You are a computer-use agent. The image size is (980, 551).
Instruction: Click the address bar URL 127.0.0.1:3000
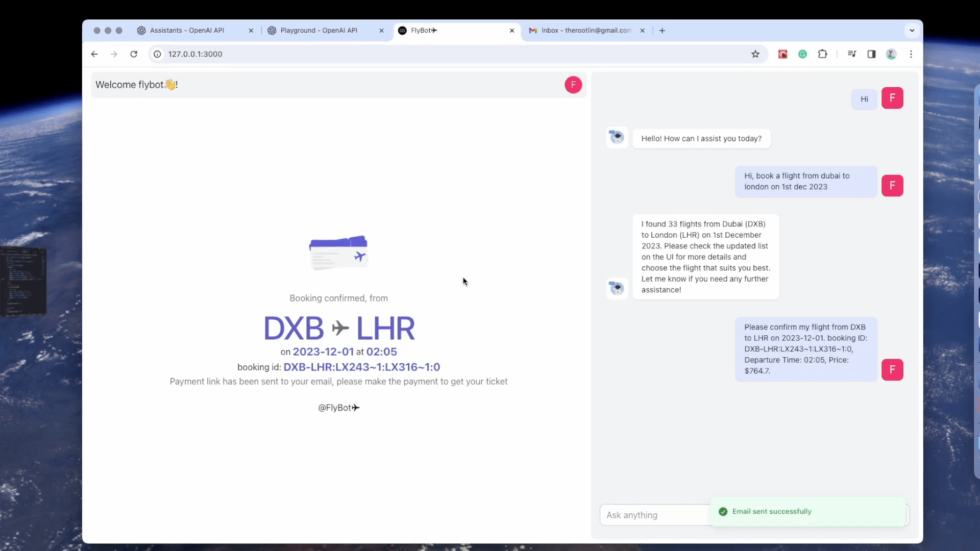[195, 54]
